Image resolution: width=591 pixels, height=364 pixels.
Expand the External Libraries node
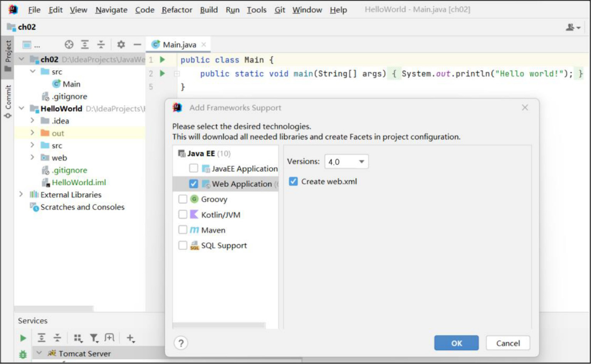[21, 195]
